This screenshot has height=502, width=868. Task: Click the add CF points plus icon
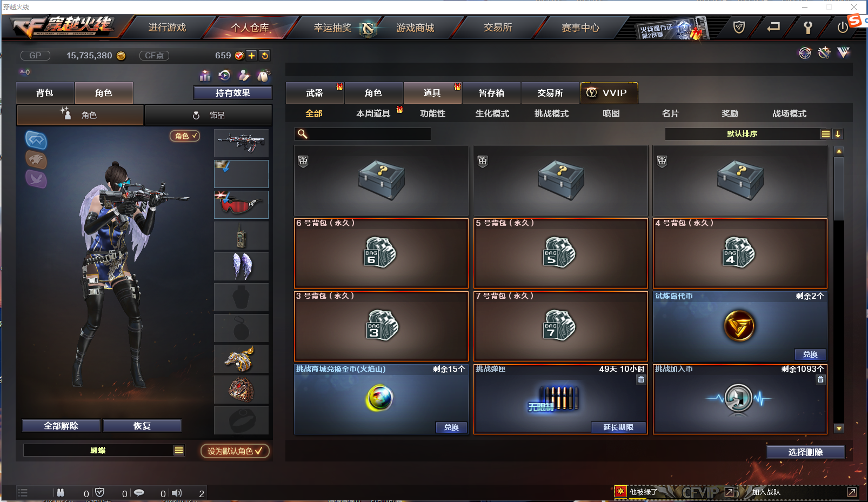[252, 56]
